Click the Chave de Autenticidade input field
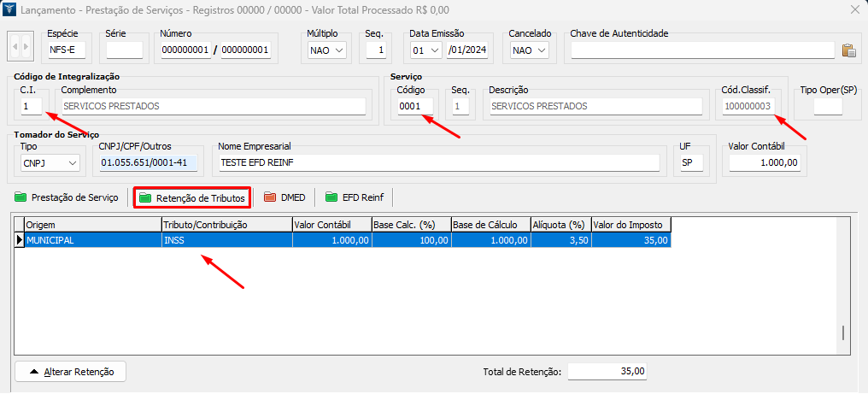 tap(702, 50)
